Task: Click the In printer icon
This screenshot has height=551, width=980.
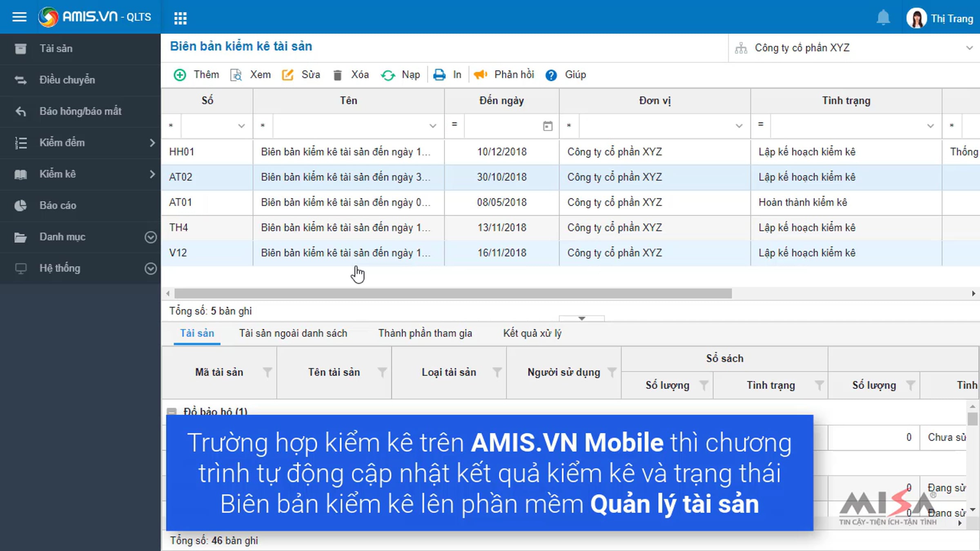Action: click(439, 75)
